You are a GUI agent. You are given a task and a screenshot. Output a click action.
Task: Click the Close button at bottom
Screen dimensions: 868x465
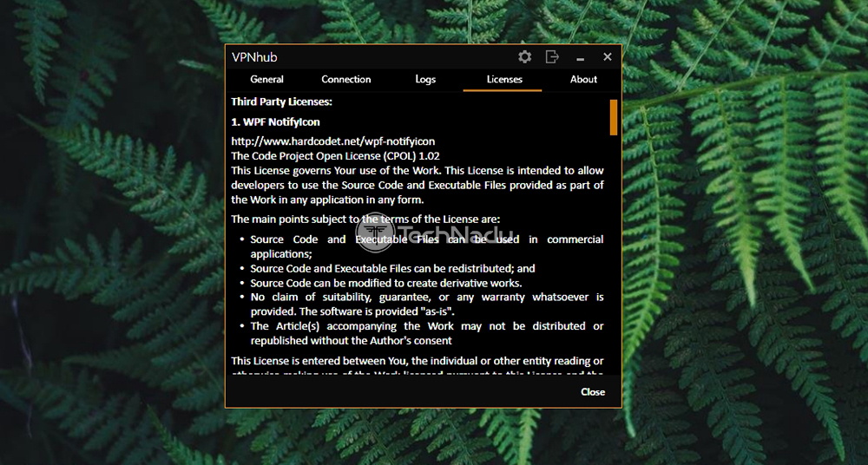(x=592, y=392)
